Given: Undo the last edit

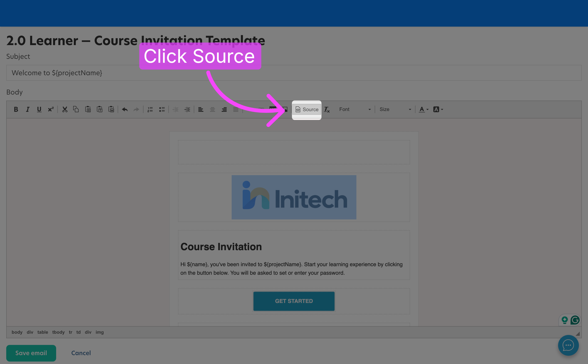Looking at the screenshot, I should coord(125,109).
